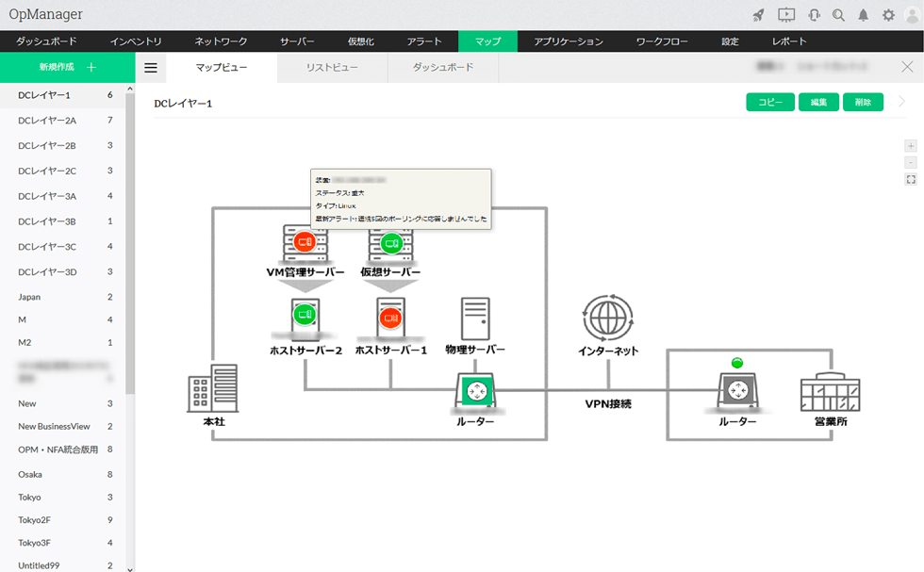Select DCレイヤー2C in the map list
Image resolution: width=924 pixels, height=572 pixels.
(62, 171)
